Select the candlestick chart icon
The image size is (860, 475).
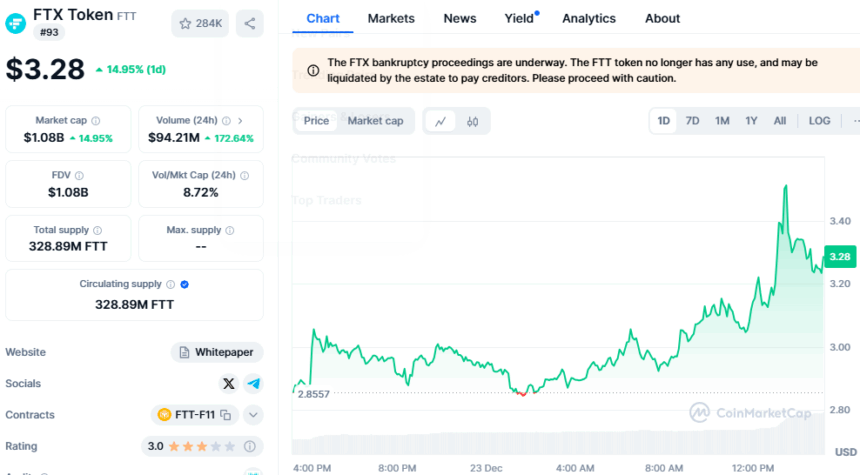tap(472, 121)
